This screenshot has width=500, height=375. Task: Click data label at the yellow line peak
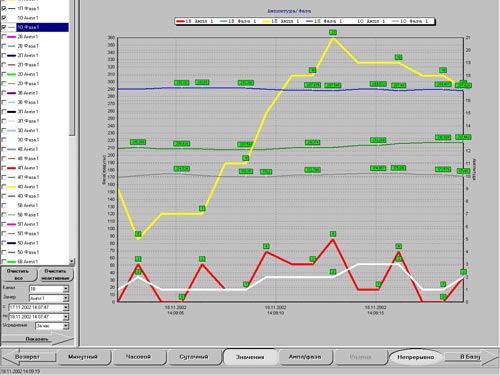pos(333,32)
